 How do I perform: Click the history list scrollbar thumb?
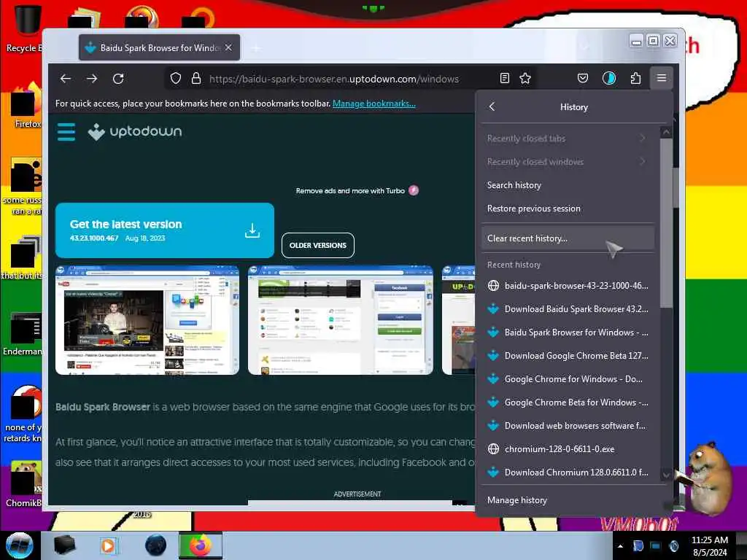point(666,223)
